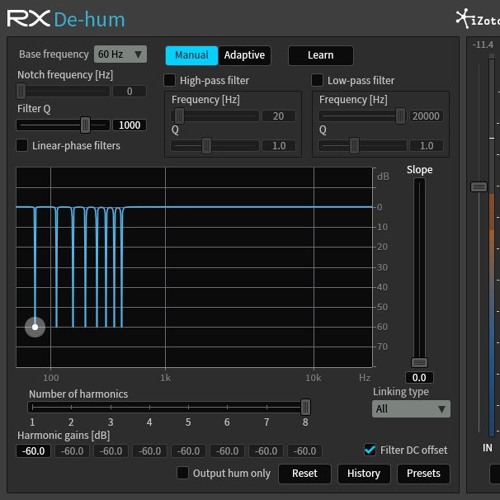The image size is (500, 500).
Task: Click the Filter Q value field 1000
Action: point(129,125)
